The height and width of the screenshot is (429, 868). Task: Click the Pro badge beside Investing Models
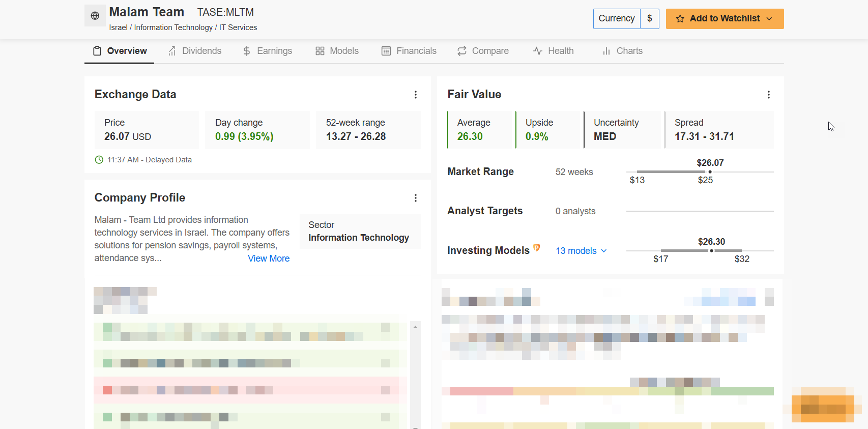(536, 248)
